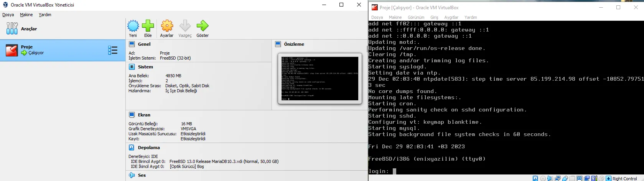Open the Yardım menu in Proje VM window
This screenshot has height=181, width=644.
(x=471, y=17)
